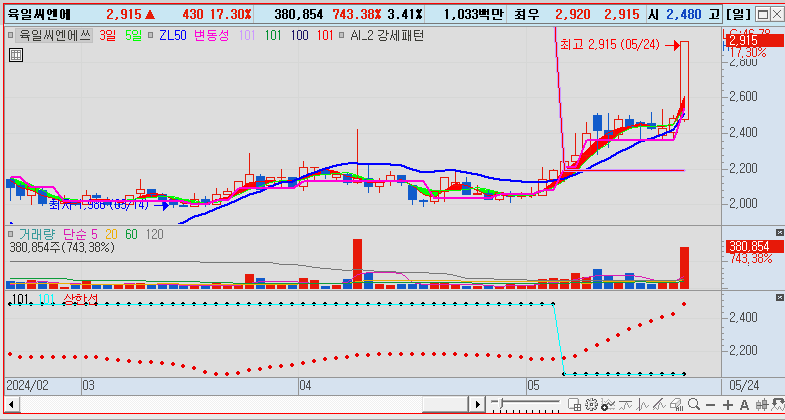Toggle the AI_2 강세패턴 indicator marker
The image size is (785, 420).
pyautogui.click(x=343, y=34)
